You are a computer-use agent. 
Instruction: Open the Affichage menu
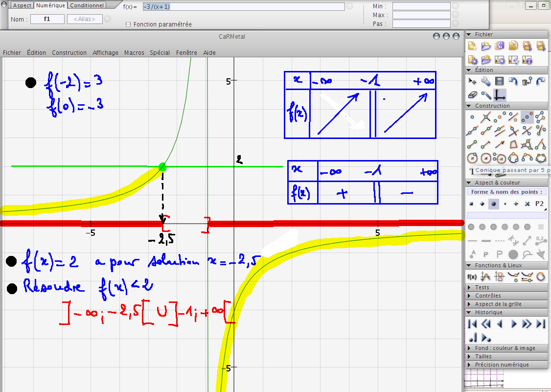click(105, 53)
